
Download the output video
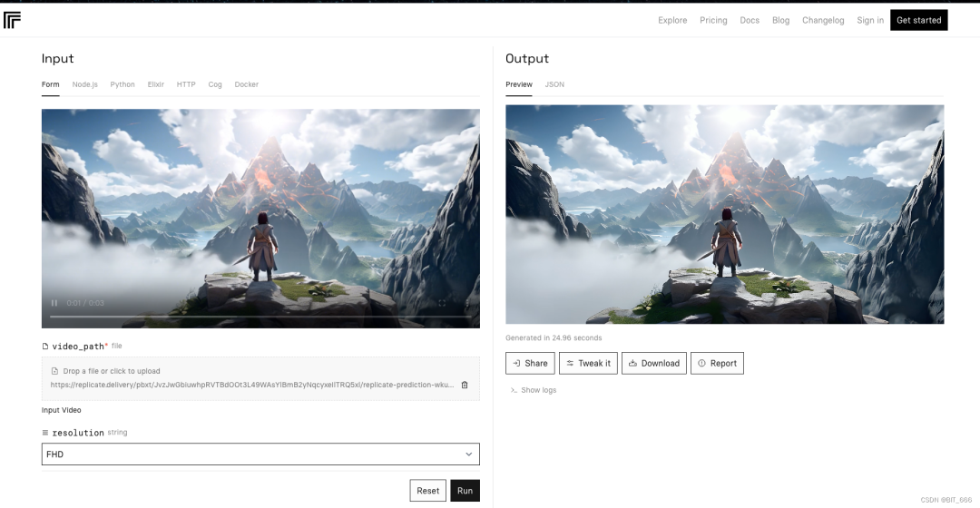point(653,363)
